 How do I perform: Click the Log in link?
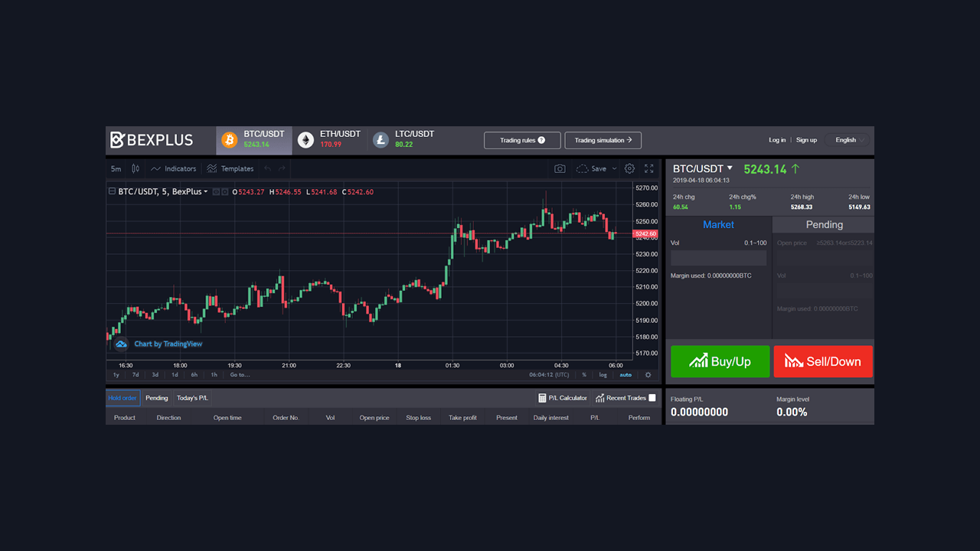coord(777,140)
